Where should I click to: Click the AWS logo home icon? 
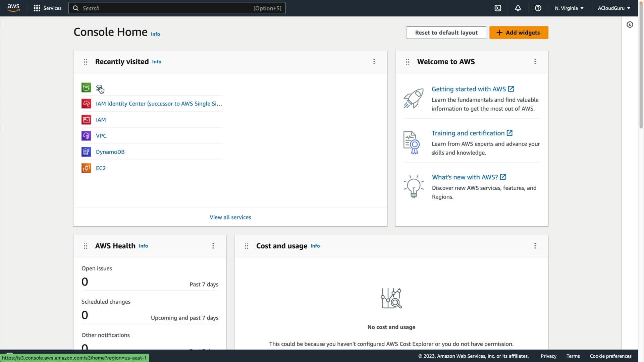point(13,8)
